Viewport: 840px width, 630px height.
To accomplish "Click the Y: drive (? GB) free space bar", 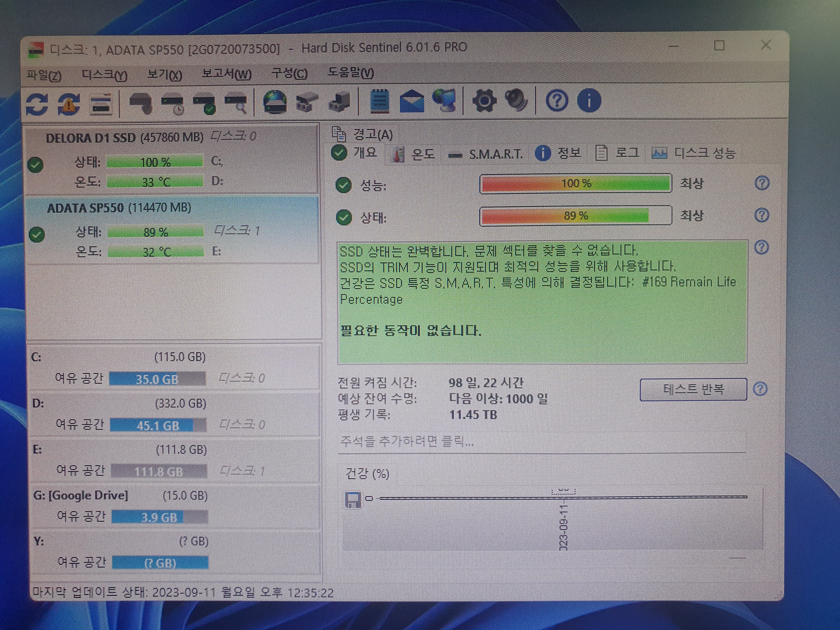I will (x=160, y=563).
